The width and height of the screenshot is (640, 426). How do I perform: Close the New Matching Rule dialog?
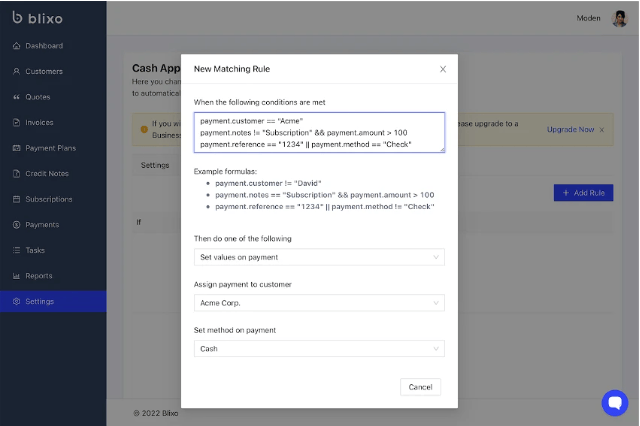click(x=443, y=69)
